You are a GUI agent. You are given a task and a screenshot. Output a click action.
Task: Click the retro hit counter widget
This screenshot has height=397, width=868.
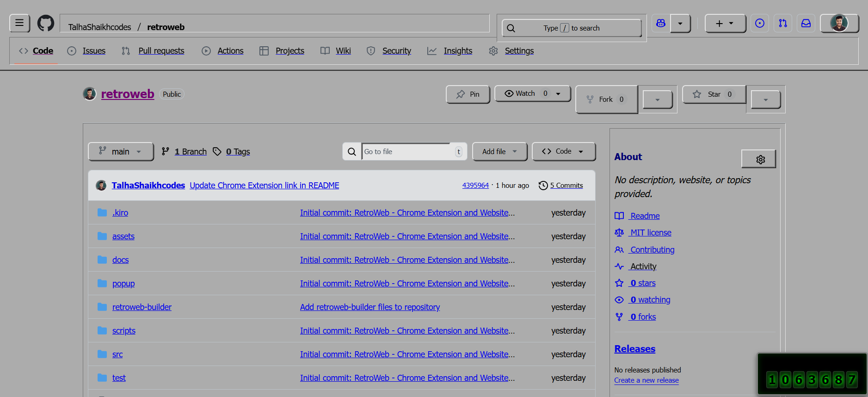[812, 374]
